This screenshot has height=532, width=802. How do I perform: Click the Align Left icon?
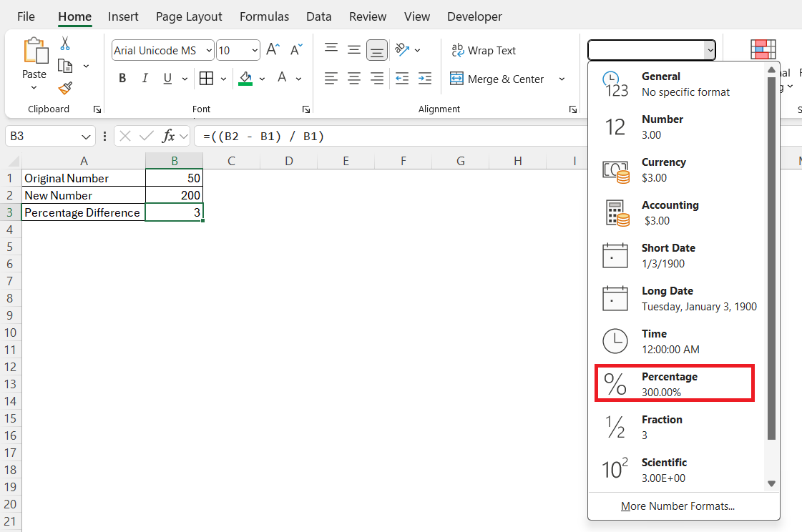(x=331, y=78)
